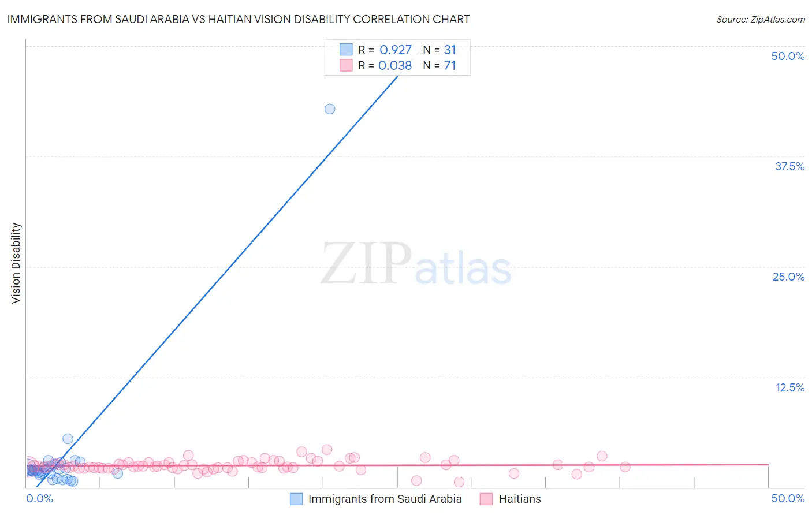Click the N = 71 sample count
The width and height of the screenshot is (812, 515).
439,65
